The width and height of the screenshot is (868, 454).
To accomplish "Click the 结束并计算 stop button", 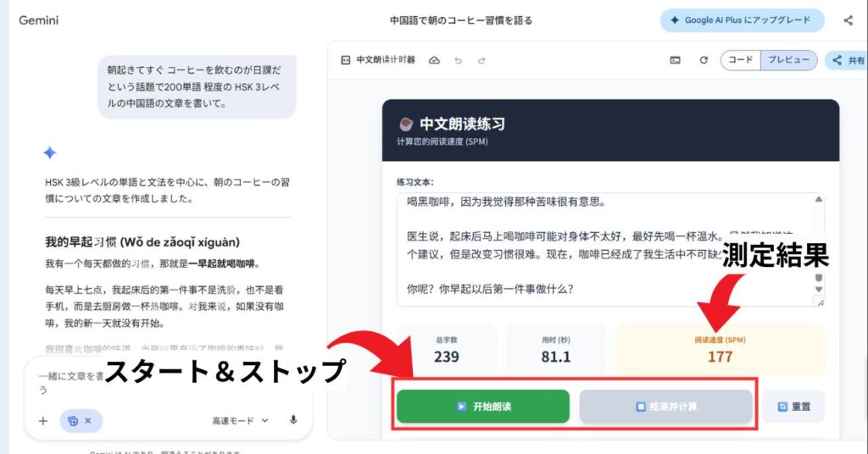I will pyautogui.click(x=665, y=407).
